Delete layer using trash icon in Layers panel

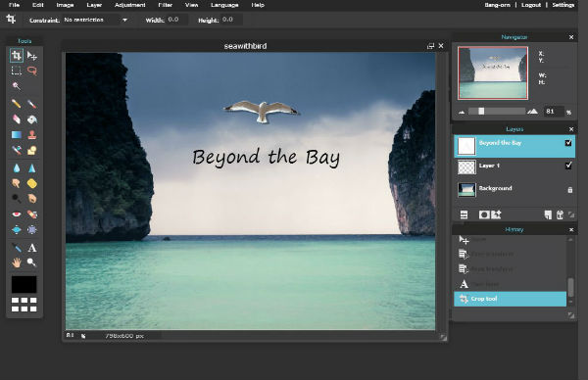(560, 214)
